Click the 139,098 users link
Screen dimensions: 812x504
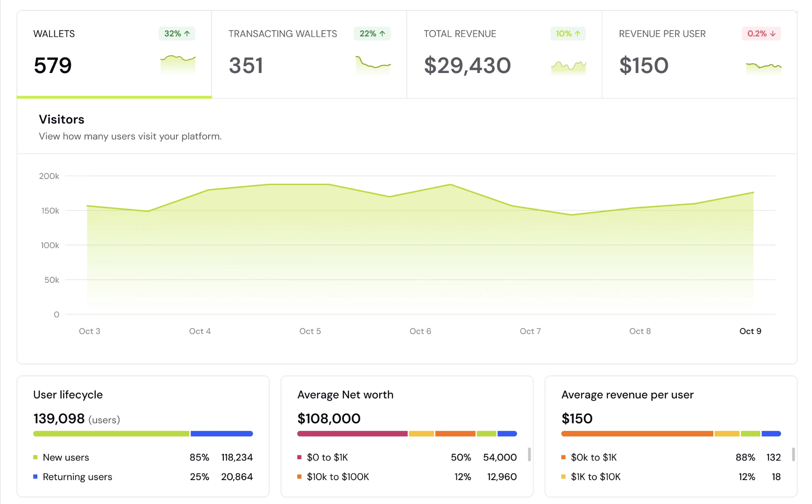point(59,418)
